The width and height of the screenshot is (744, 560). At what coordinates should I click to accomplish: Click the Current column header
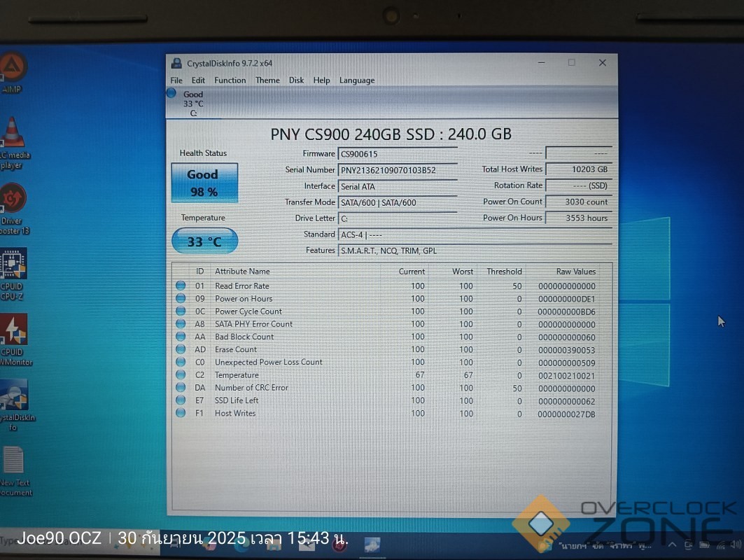(412, 272)
